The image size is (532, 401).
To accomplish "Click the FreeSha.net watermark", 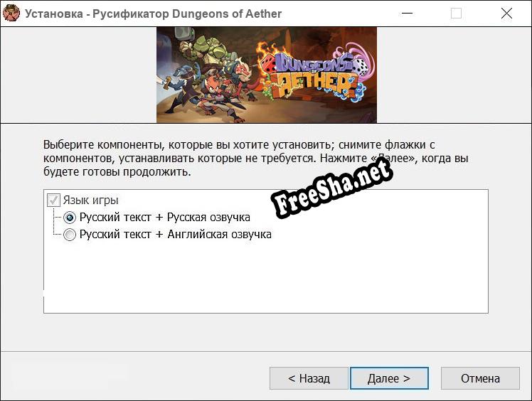I will point(333,188).
